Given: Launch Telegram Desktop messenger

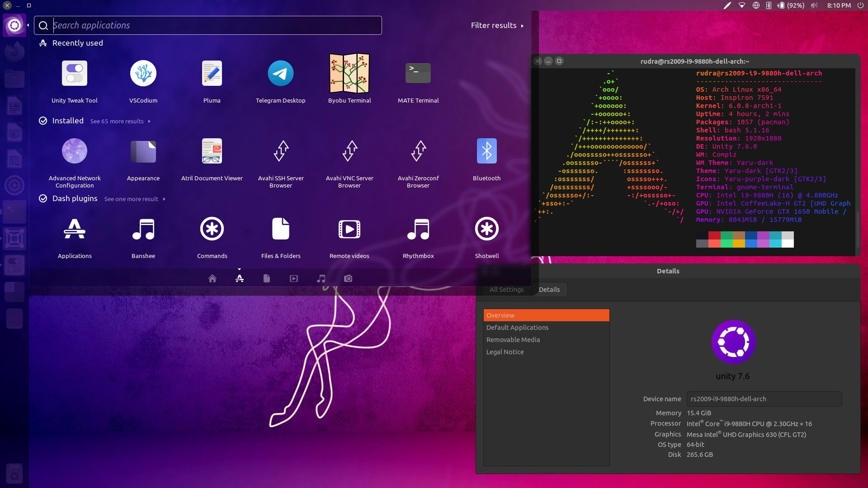Looking at the screenshot, I should [x=281, y=73].
